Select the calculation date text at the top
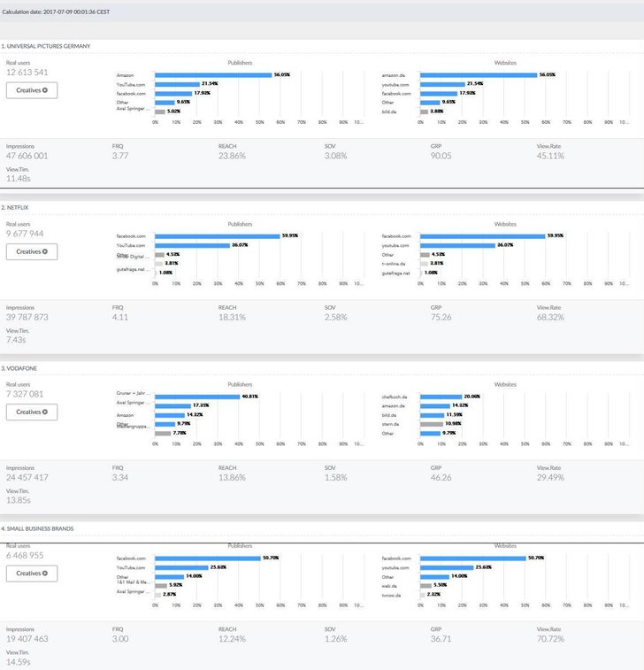644x670 pixels. [x=56, y=12]
